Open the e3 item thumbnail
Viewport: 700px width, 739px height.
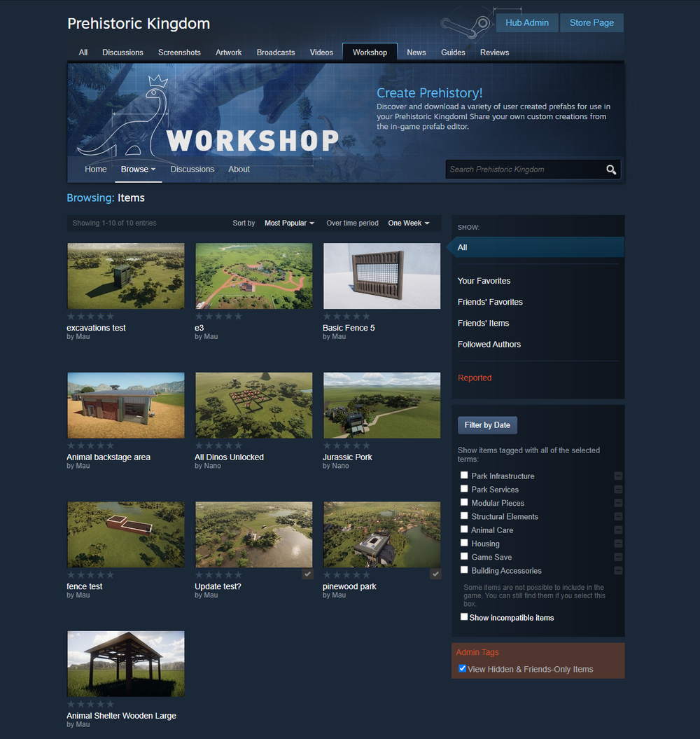pyautogui.click(x=254, y=276)
